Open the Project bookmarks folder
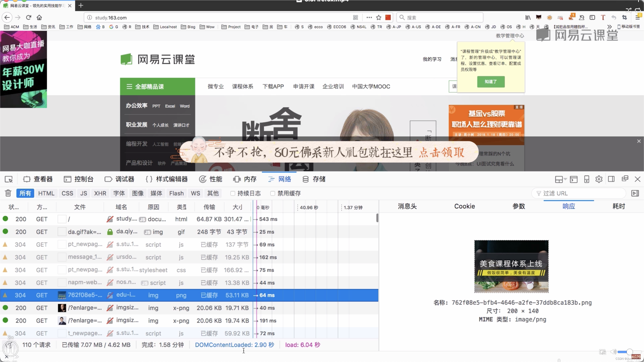644x362 pixels. click(x=231, y=27)
